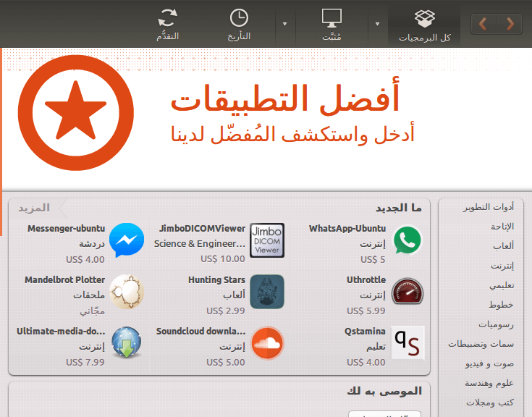Click the التأريخ history clock icon
The image size is (532, 417).
(239, 25)
